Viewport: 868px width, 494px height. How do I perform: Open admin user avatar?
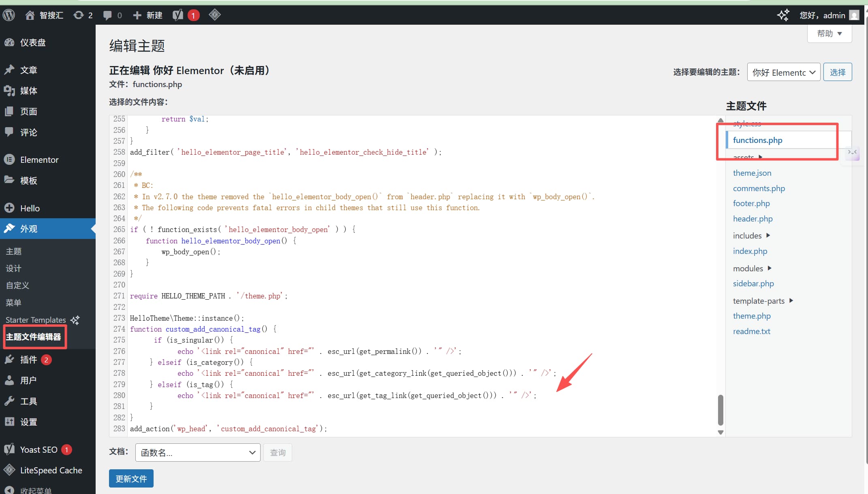click(854, 15)
